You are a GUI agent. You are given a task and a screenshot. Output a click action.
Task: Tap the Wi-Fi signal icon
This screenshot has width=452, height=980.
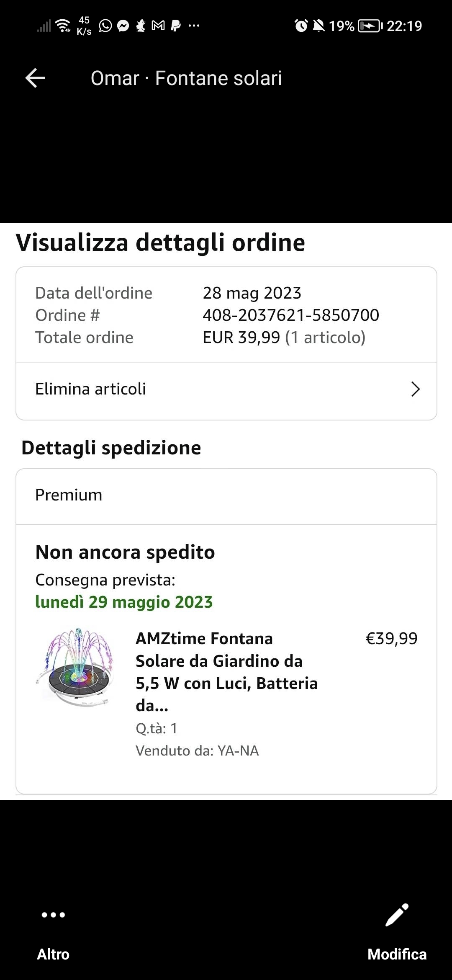click(x=63, y=26)
